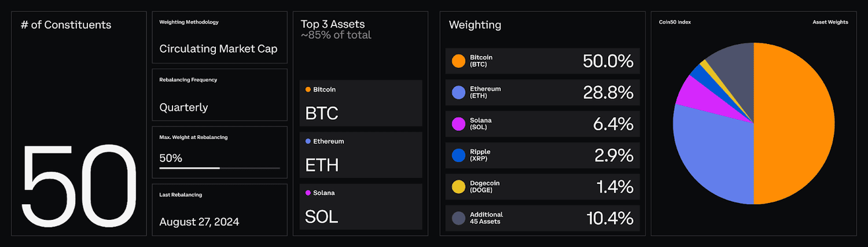The height and width of the screenshot is (247, 868).
Task: Click the magenta Solana icon in Weighting list
Action: pyautogui.click(x=459, y=124)
